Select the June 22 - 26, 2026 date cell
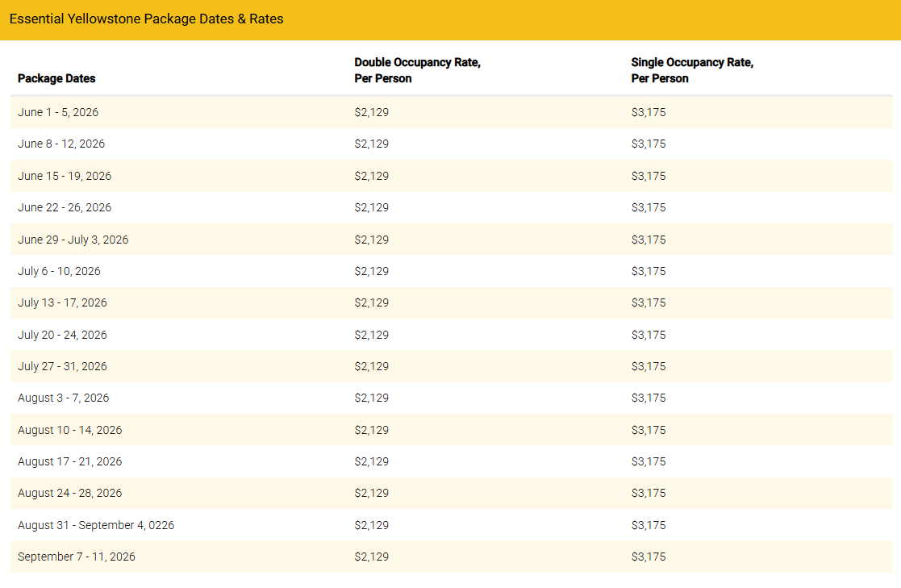This screenshot has height=588, width=901. click(65, 207)
